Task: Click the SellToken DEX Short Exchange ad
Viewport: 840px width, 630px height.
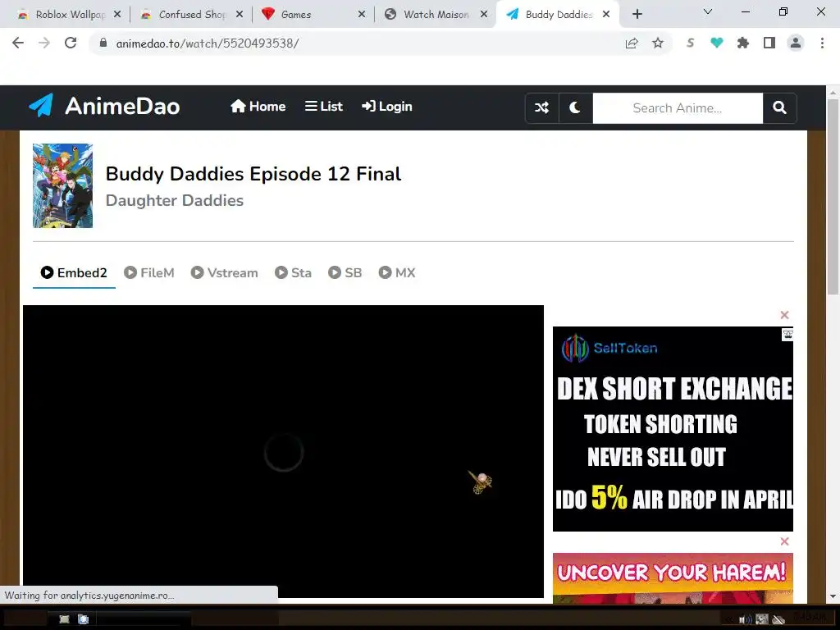Action: [x=673, y=428]
